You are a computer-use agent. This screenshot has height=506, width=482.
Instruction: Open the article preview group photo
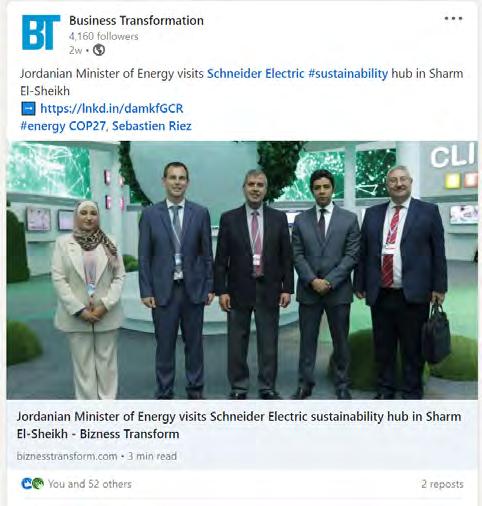pos(242,270)
